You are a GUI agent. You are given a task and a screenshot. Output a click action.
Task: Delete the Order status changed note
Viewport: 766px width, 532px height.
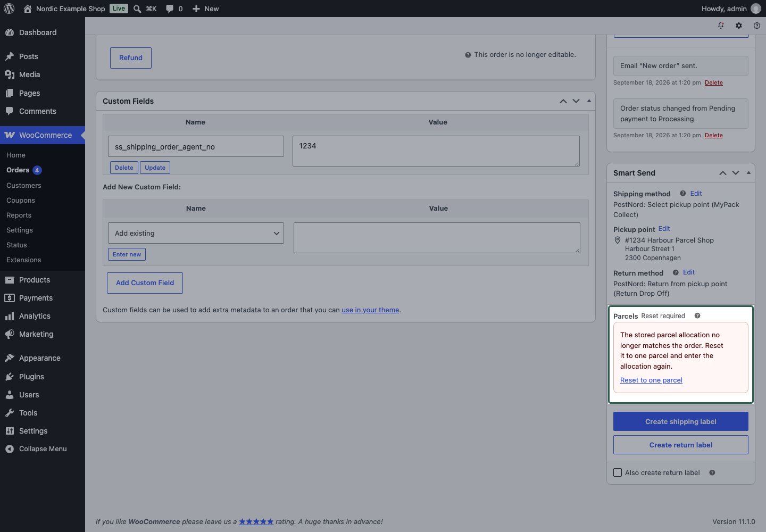pyautogui.click(x=714, y=135)
